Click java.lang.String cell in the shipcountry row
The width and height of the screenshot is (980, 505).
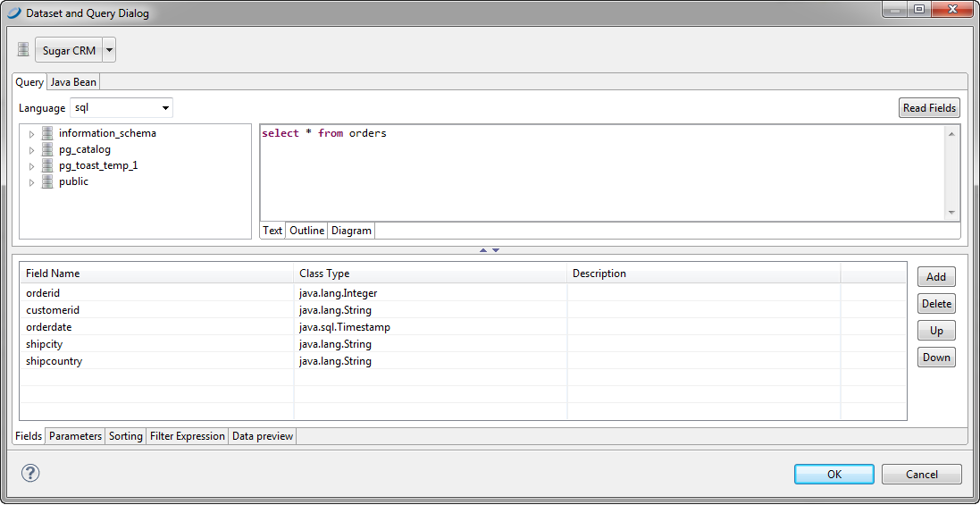click(x=430, y=360)
